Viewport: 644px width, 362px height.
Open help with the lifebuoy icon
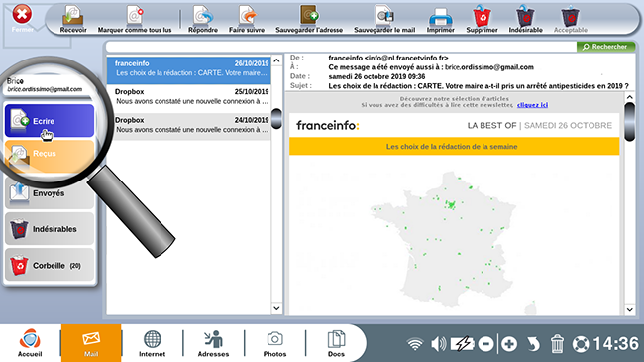pos(581,344)
